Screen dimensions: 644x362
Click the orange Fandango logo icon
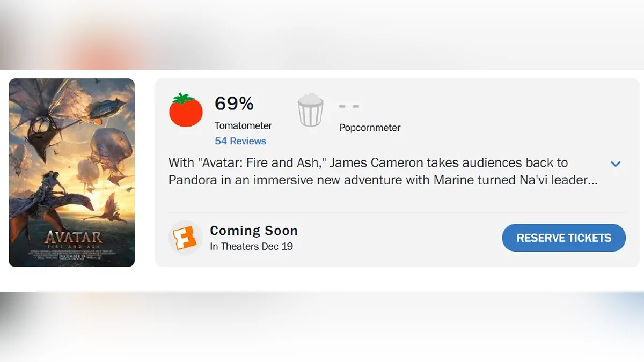186,238
